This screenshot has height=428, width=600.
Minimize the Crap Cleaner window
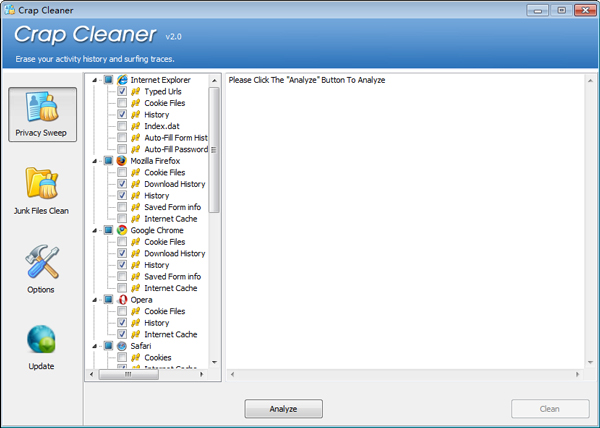(x=537, y=10)
